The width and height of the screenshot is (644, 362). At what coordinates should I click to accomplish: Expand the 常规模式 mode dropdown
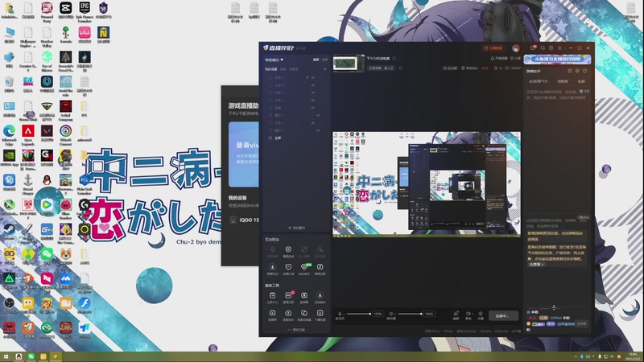[274, 60]
